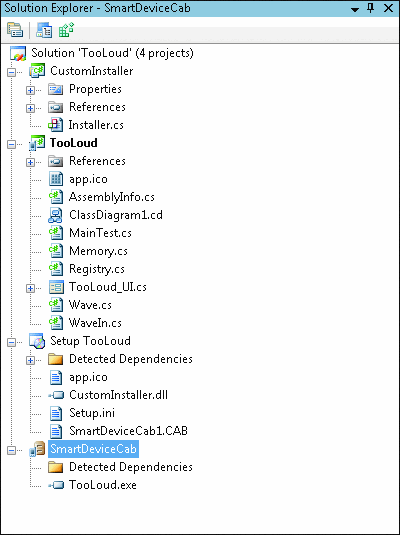Select MainTest.cs file

click(x=100, y=233)
